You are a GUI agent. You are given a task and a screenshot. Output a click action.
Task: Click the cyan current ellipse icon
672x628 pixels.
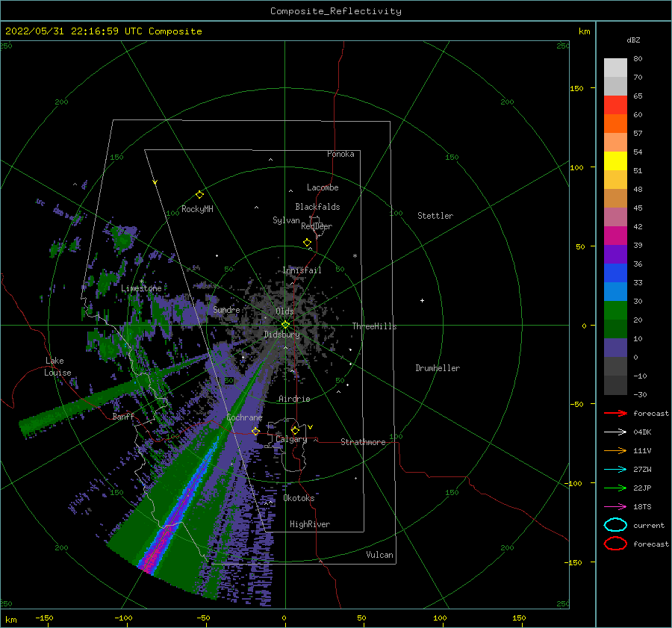615,525
